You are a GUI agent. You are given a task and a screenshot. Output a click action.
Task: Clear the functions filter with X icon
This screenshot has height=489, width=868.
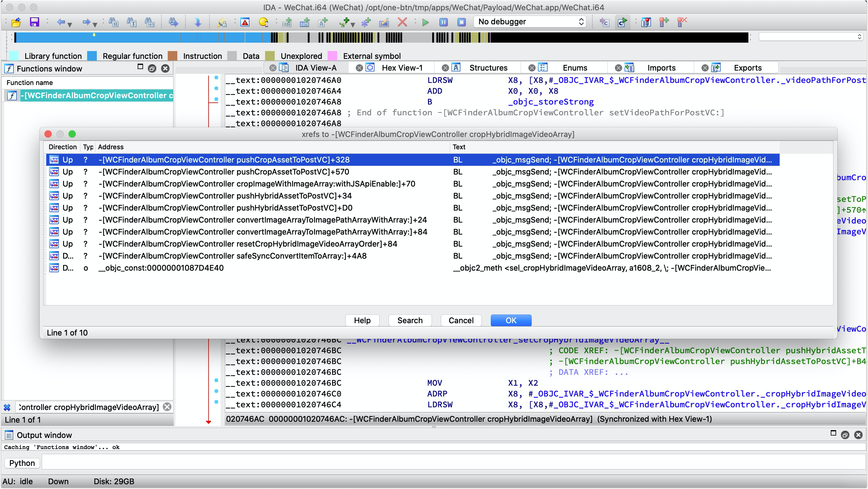pyautogui.click(x=167, y=407)
